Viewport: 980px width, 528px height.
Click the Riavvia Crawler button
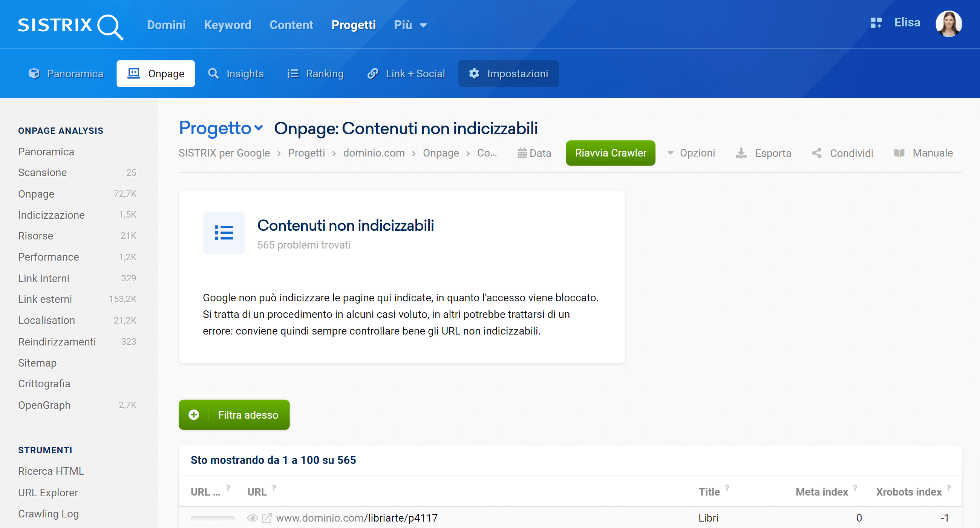609,152
